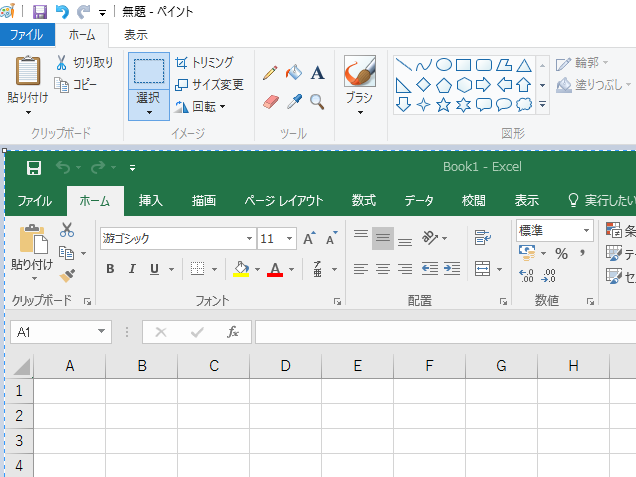Click the サイズ変更 resize button

(209, 84)
